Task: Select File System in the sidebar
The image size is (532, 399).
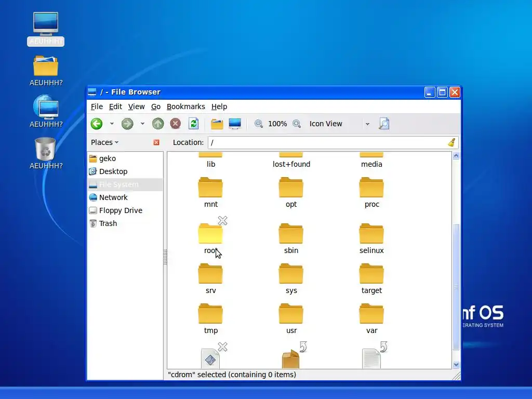Action: (125, 184)
